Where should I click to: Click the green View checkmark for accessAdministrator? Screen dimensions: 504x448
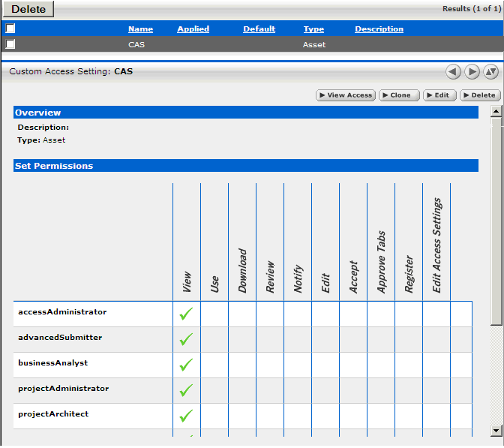[x=187, y=314]
